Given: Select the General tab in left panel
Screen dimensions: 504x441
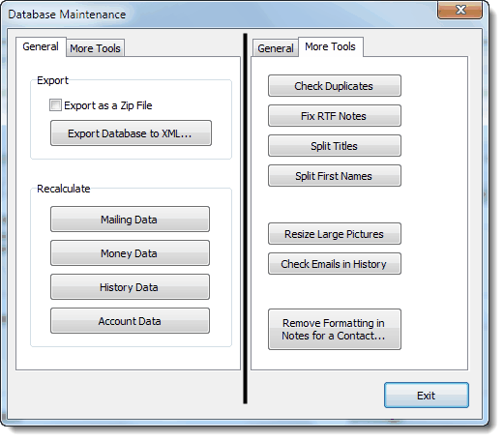Looking at the screenshot, I should coord(41,46).
